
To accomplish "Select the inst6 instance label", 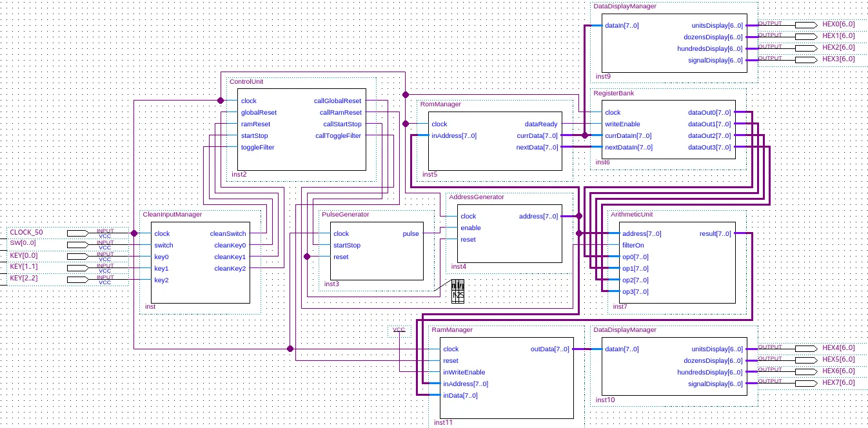I will (x=603, y=162).
